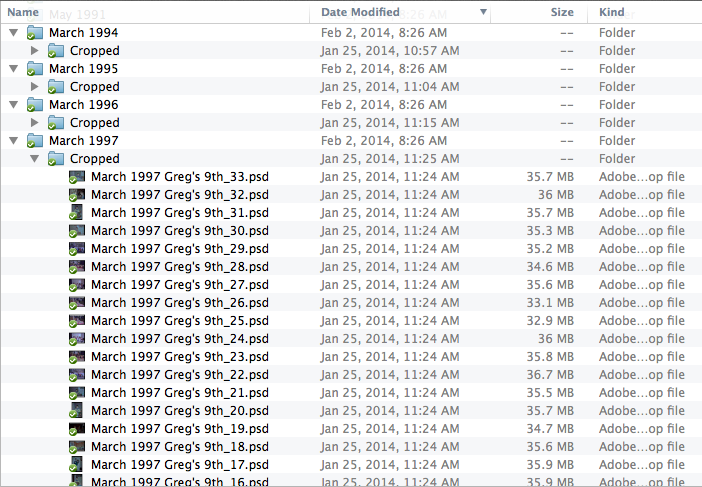Expand the Cropped folder under March 1994
The height and width of the screenshot is (487, 702).
(35, 51)
